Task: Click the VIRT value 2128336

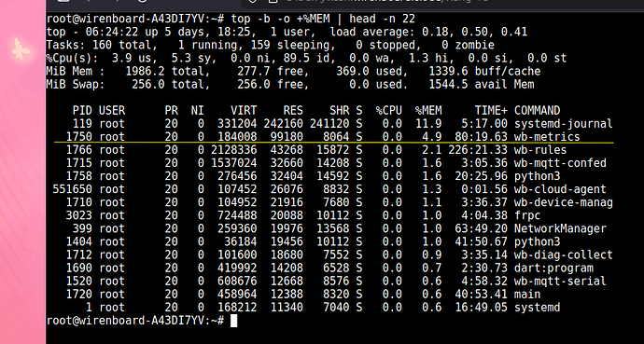Action: pyautogui.click(x=234, y=150)
